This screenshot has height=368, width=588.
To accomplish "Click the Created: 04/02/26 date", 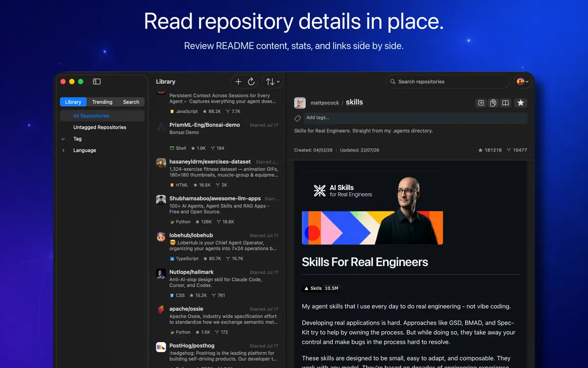I will point(313,150).
